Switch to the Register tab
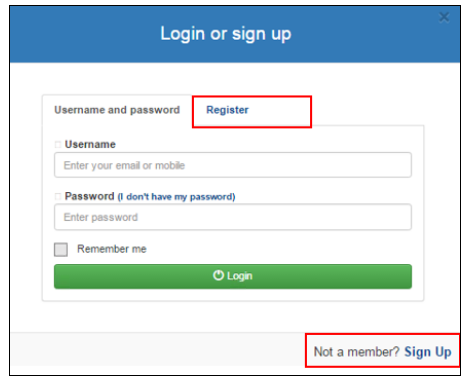Image resolution: width=468 pixels, height=388 pixels. [227, 110]
